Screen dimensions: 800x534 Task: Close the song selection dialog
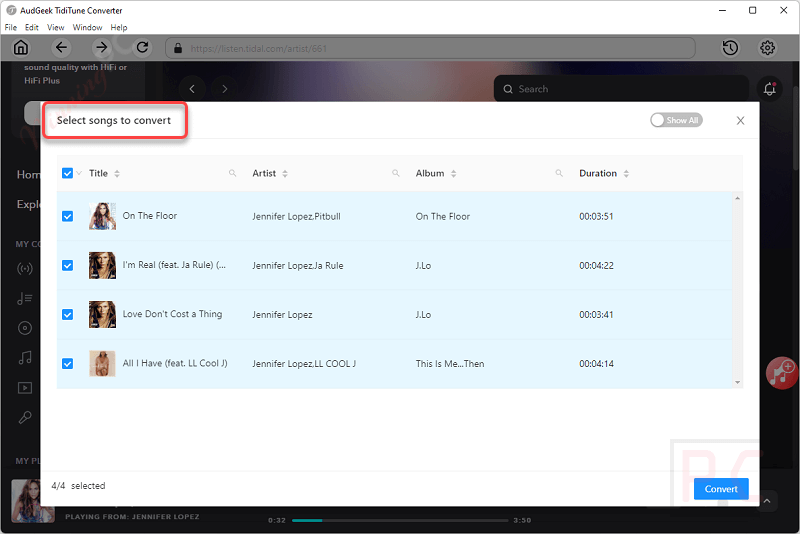pos(740,120)
